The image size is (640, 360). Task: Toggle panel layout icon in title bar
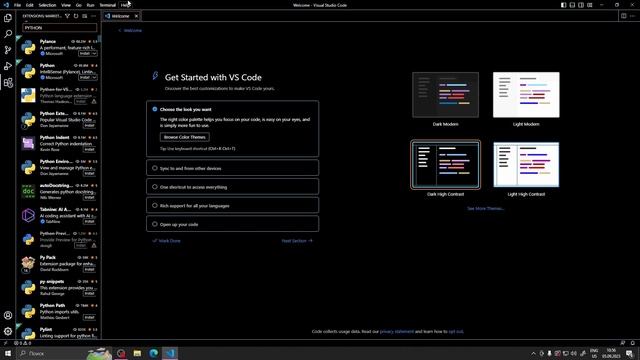[x=572, y=5]
